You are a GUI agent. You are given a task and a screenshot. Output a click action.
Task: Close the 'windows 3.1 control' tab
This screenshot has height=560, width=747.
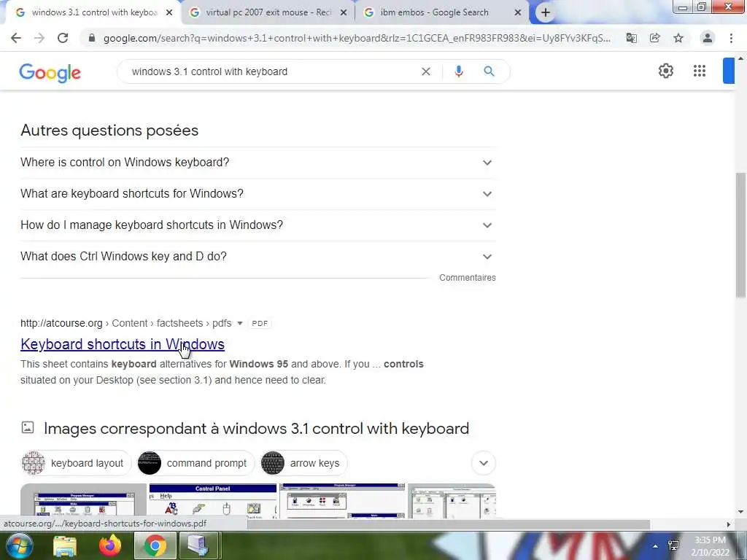(169, 13)
